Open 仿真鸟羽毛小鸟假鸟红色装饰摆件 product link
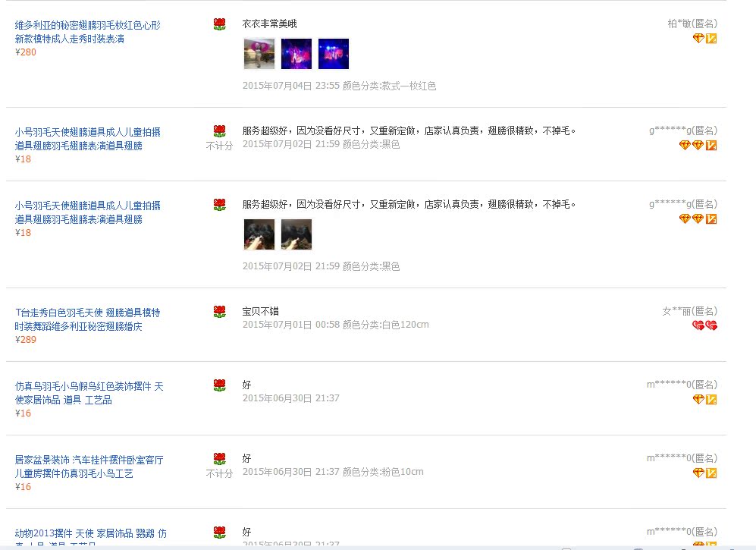This screenshot has width=756, height=550. click(x=89, y=393)
